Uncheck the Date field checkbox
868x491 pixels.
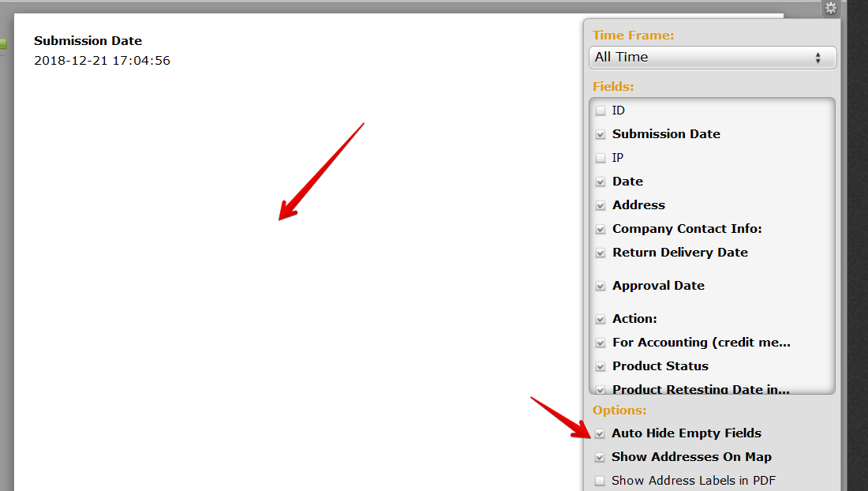coord(600,182)
